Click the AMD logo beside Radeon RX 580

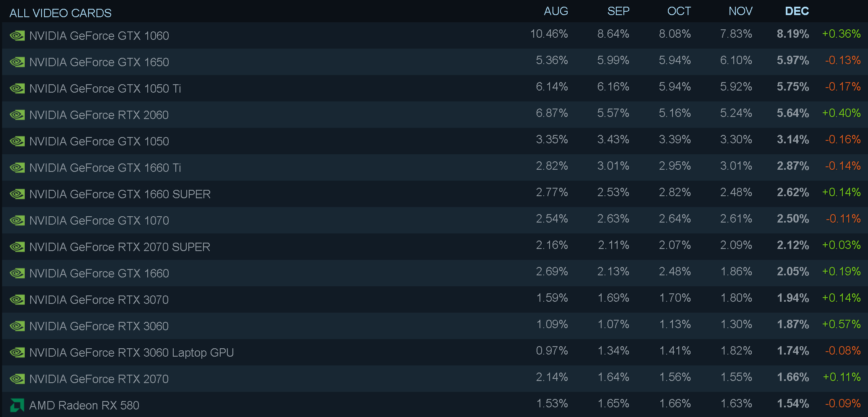pos(17,405)
